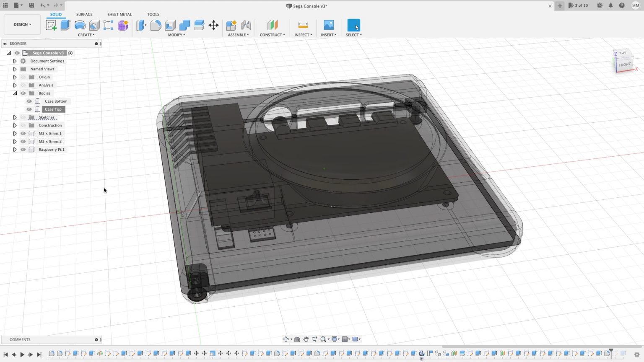Jump to end of the design timeline
Screen dimensions: 644x362
[x=39, y=354]
